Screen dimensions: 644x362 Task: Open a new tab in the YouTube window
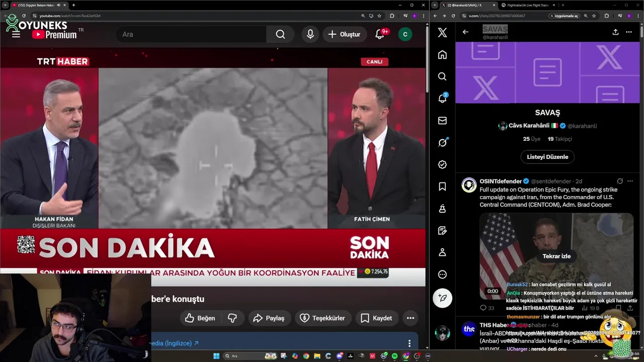[x=73, y=5]
